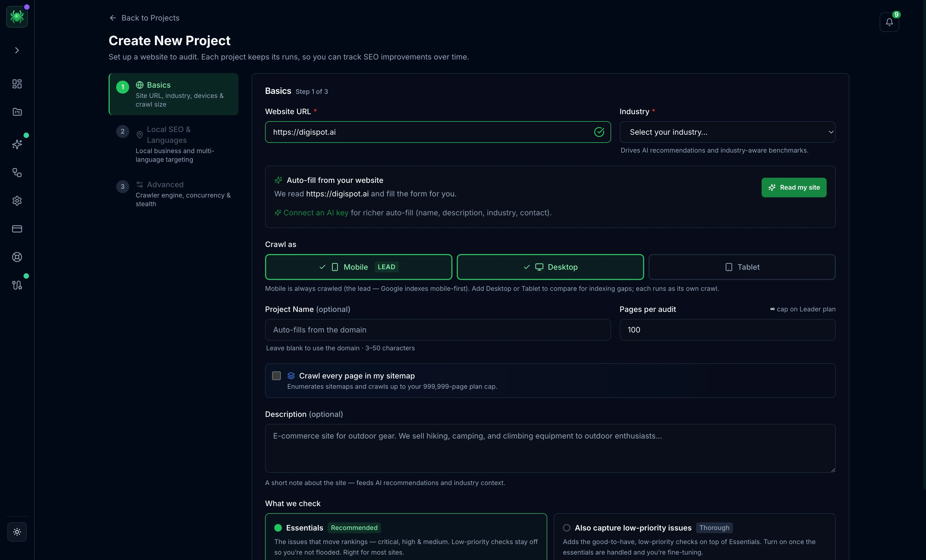Click the https://digispot.ai link in auto-fill text

[337, 194]
